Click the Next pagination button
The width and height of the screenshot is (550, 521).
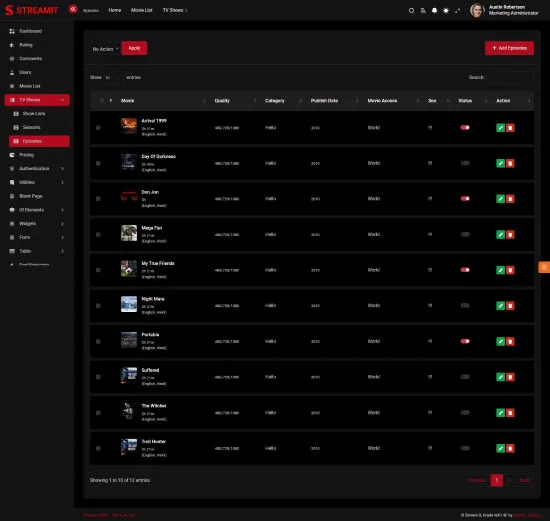[524, 480]
